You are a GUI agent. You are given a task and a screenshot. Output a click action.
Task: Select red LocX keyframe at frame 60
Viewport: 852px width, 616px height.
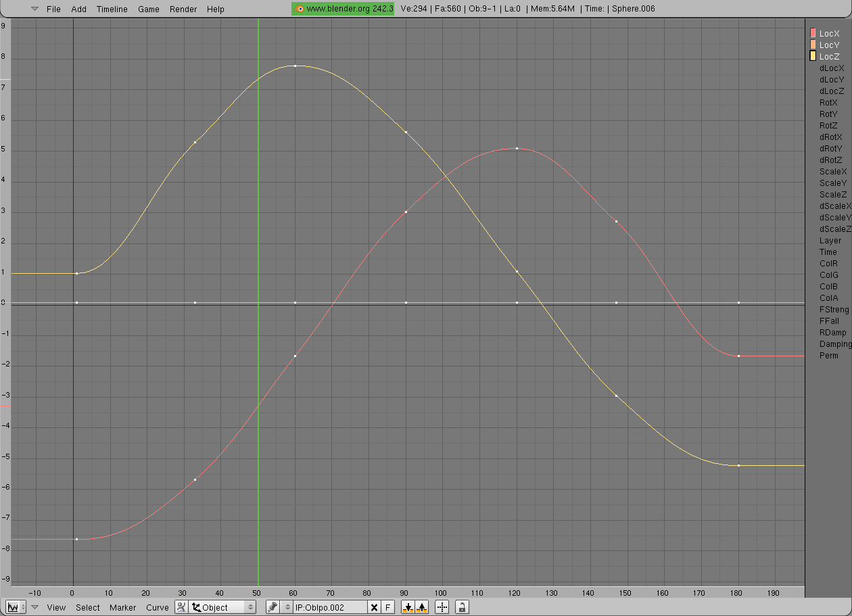click(295, 356)
